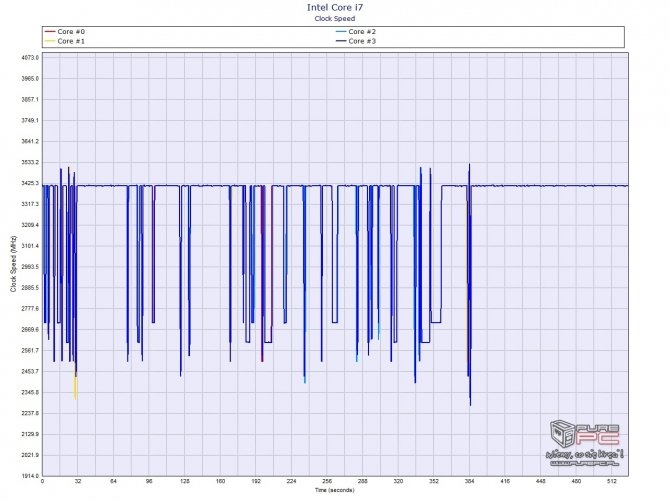Click the Core #1 legend entry

pyautogui.click(x=65, y=41)
